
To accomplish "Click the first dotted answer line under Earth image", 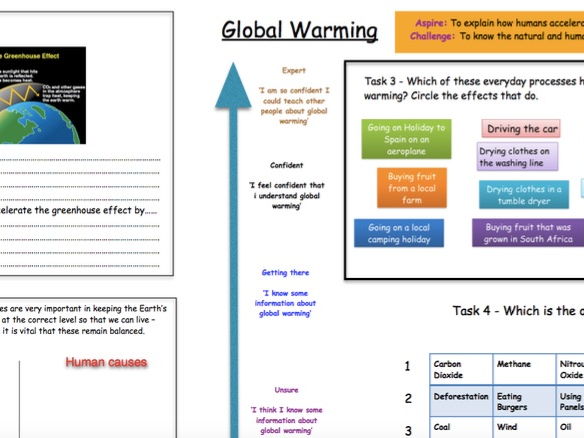I will click(80, 160).
